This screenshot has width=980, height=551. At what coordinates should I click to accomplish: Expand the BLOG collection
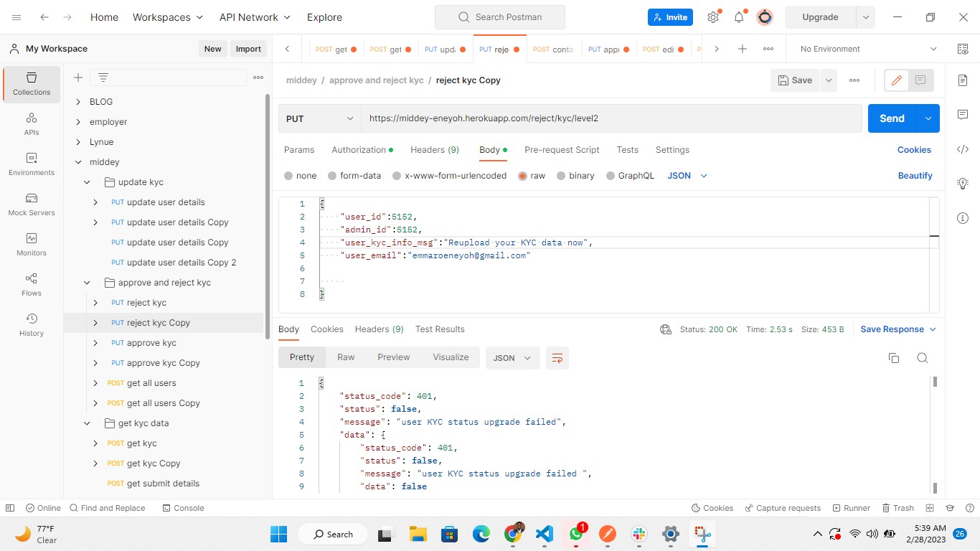pos(78,102)
